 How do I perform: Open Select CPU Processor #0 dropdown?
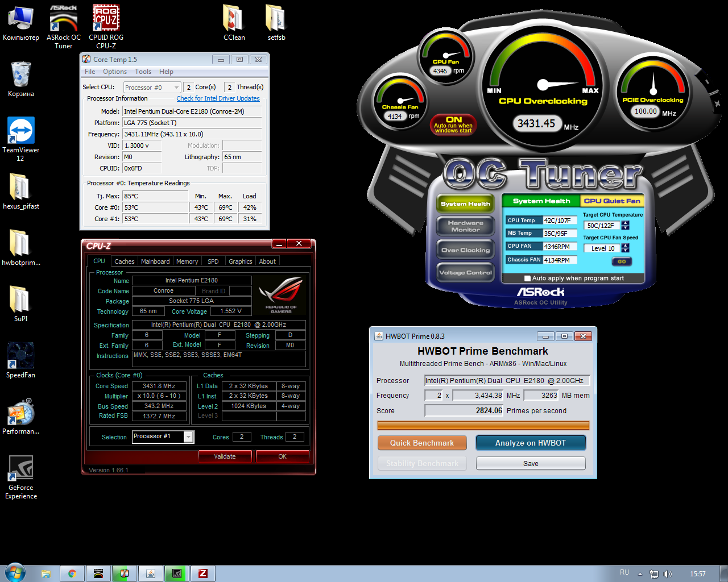pos(152,88)
